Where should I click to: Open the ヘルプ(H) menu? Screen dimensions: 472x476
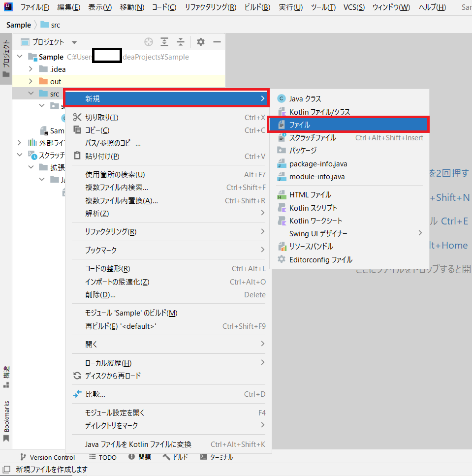432,7
